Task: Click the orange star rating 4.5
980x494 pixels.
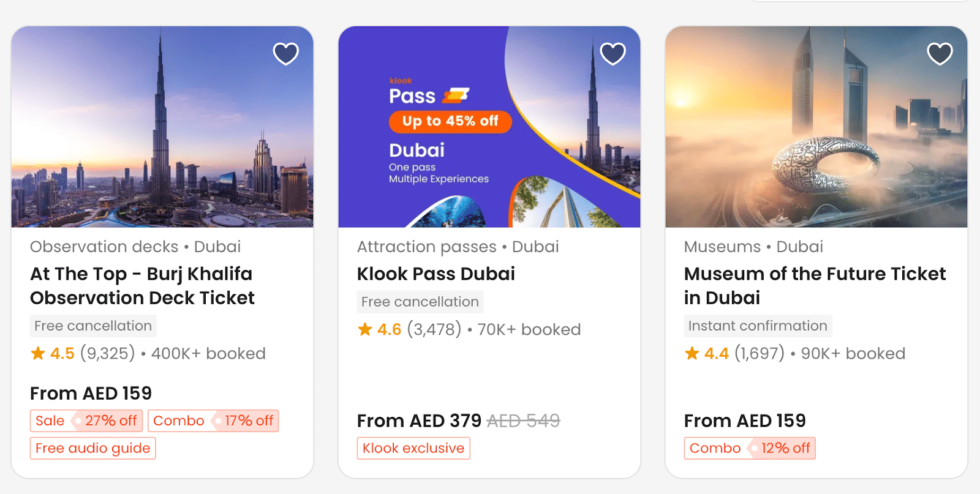Action: tap(39, 353)
